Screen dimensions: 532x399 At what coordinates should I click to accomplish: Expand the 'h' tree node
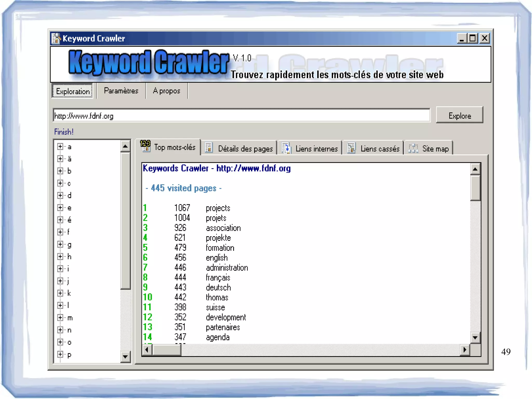[x=60, y=256]
